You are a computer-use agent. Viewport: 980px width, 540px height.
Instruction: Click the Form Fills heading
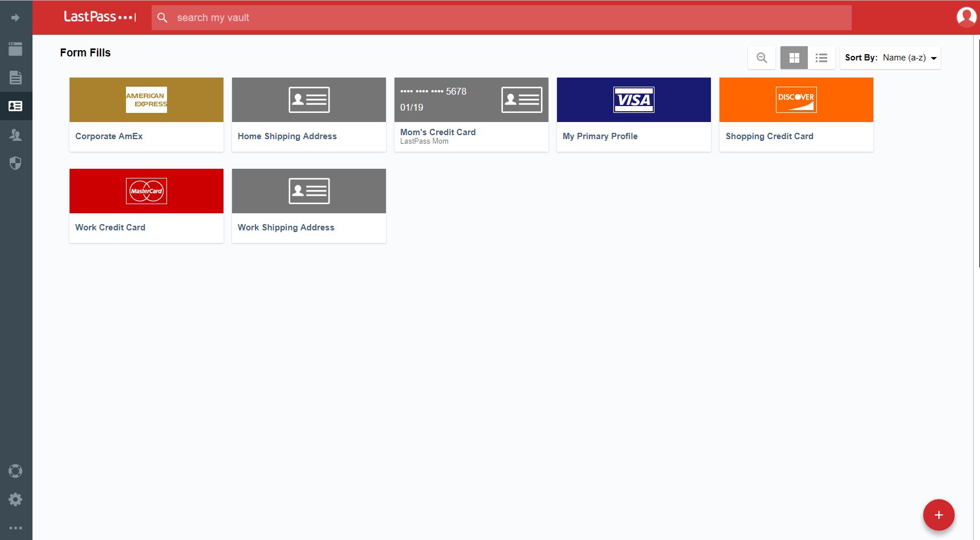pyautogui.click(x=86, y=52)
